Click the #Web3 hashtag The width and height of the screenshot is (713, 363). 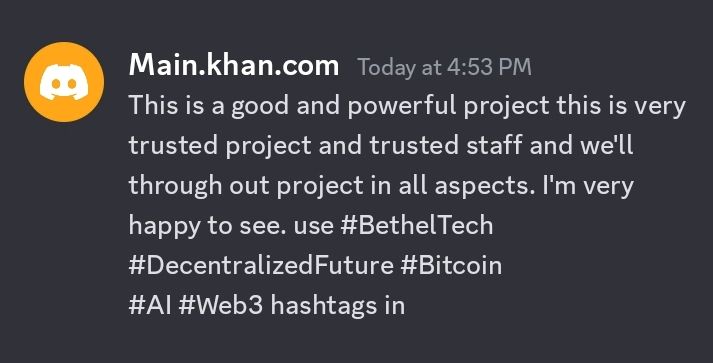click(221, 305)
